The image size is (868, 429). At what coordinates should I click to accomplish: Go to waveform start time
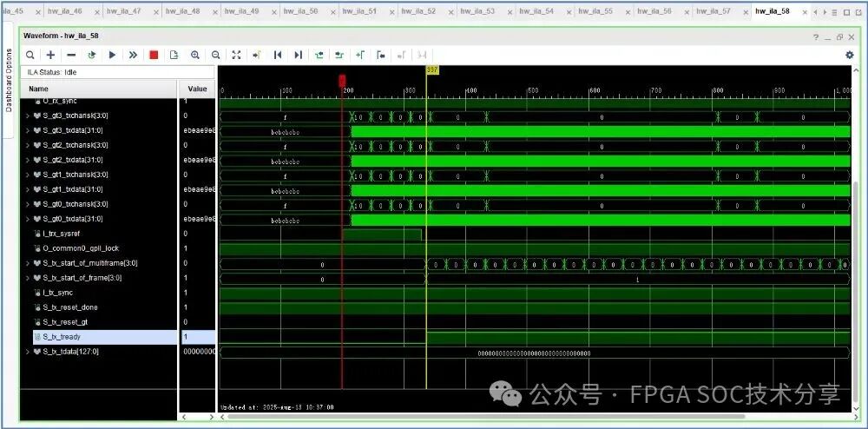278,55
